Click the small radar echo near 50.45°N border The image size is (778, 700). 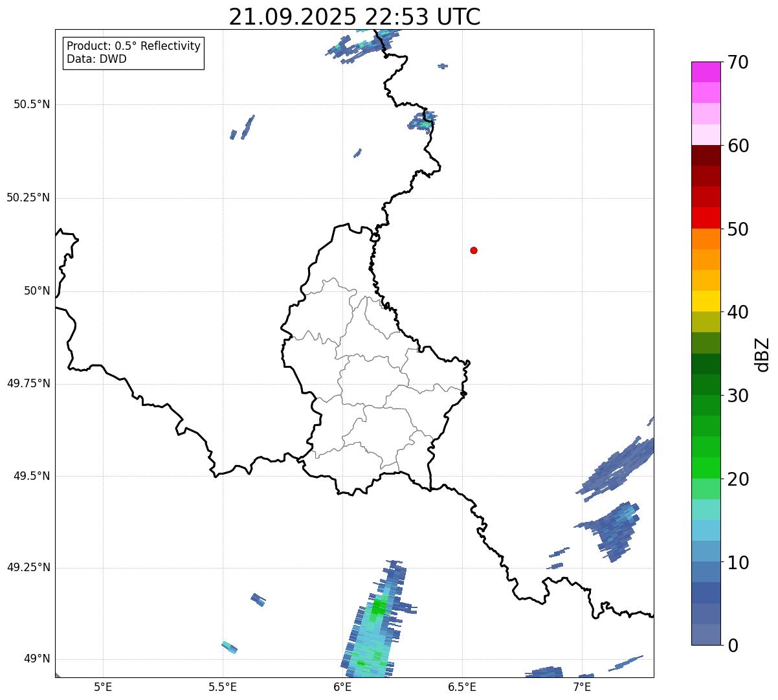pyautogui.click(x=423, y=121)
